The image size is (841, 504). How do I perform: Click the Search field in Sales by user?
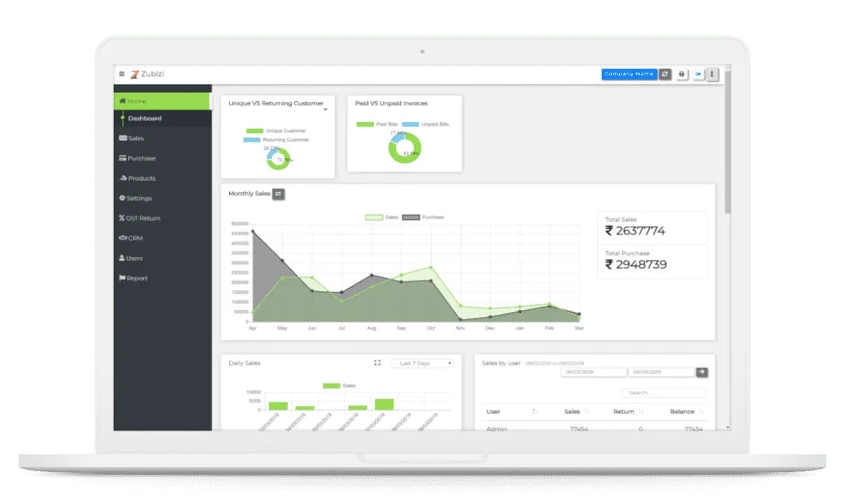(x=664, y=393)
